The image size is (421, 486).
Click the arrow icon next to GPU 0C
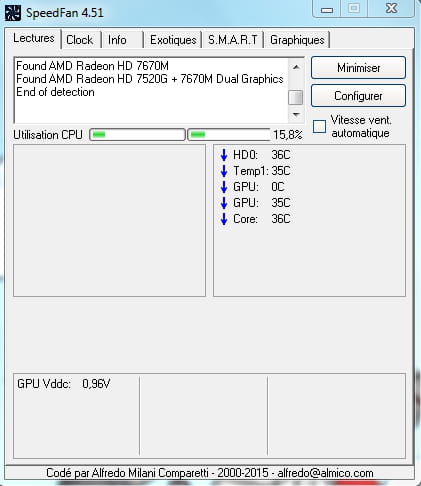tap(224, 187)
